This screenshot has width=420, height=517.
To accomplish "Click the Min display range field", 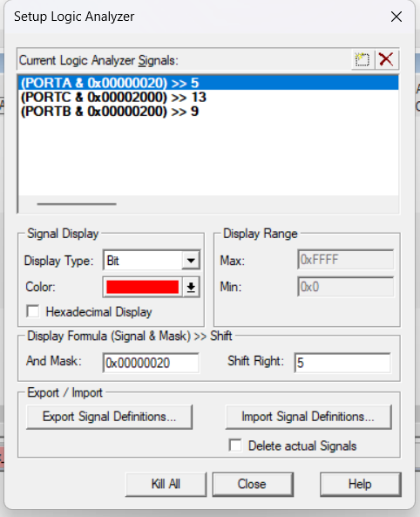I will [x=345, y=287].
